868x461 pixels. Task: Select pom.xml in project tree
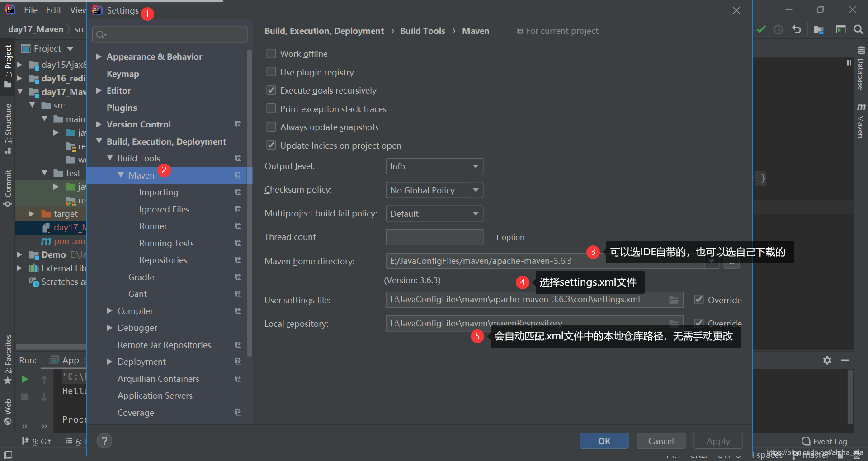click(63, 241)
